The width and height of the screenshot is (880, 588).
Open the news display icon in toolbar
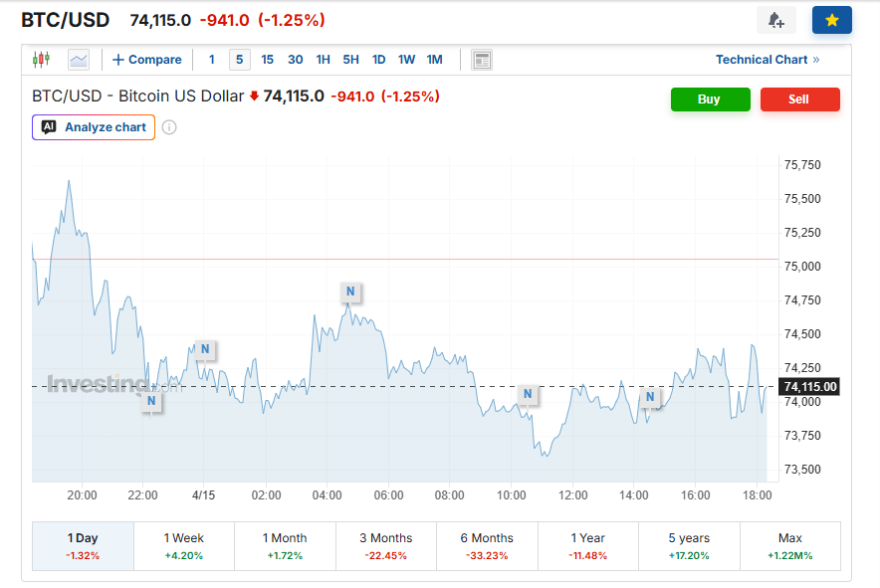[482, 60]
